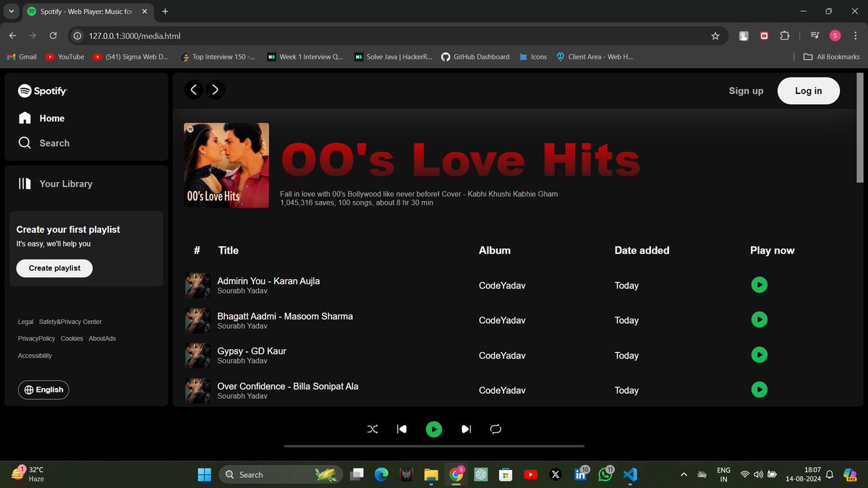Open the Chrome profile avatar
This screenshot has width=868, height=488.
point(835,35)
